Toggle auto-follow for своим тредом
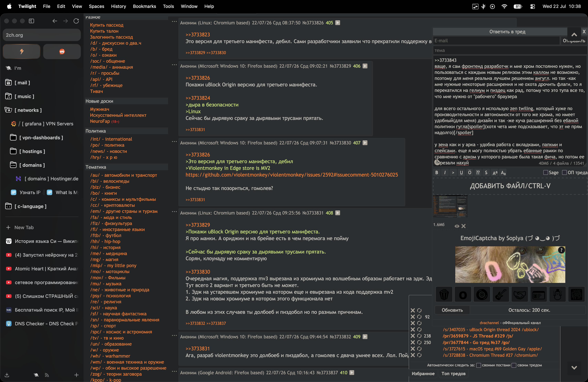The width and height of the screenshot is (588, 382). tap(514, 365)
